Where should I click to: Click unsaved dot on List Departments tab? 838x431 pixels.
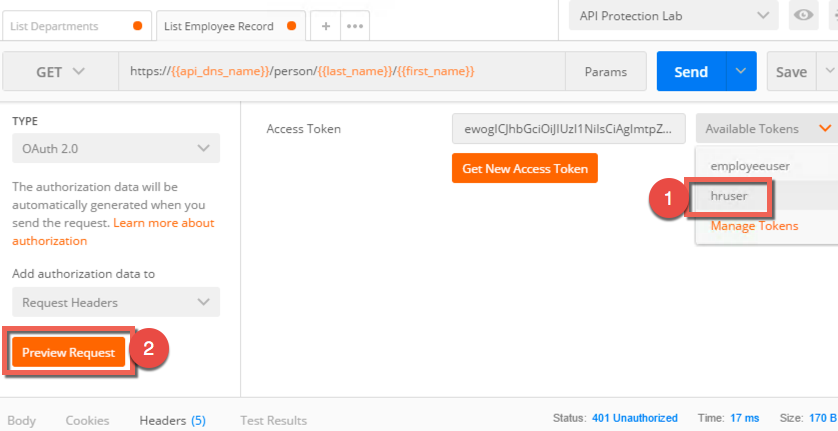tap(137, 26)
